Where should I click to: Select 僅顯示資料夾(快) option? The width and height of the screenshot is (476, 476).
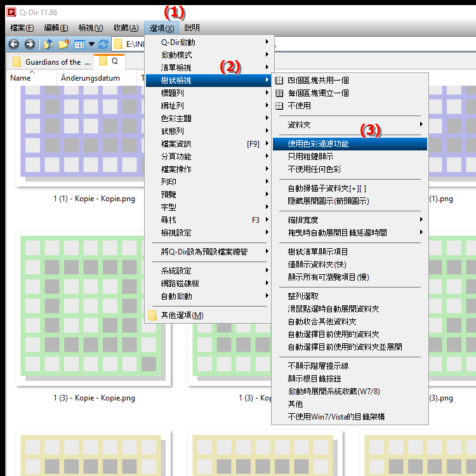click(x=350, y=265)
